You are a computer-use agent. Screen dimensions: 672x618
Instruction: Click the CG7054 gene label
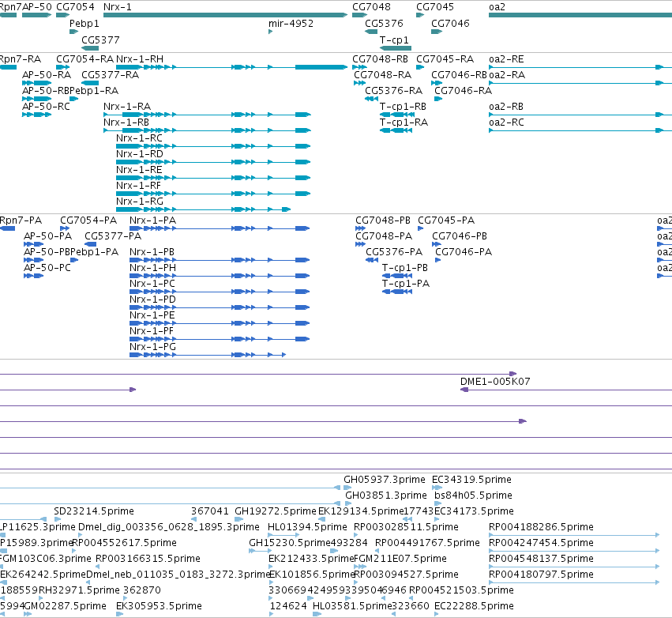tap(75, 7)
